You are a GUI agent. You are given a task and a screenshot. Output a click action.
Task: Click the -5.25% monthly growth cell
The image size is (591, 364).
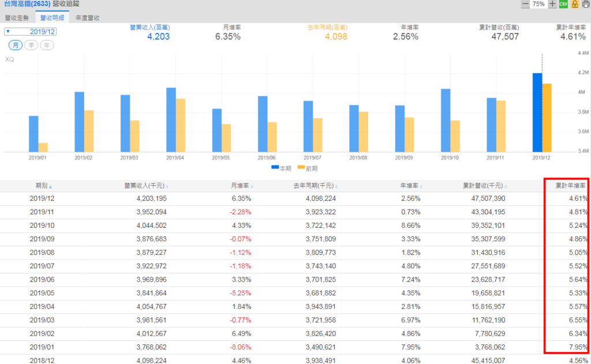tap(241, 293)
